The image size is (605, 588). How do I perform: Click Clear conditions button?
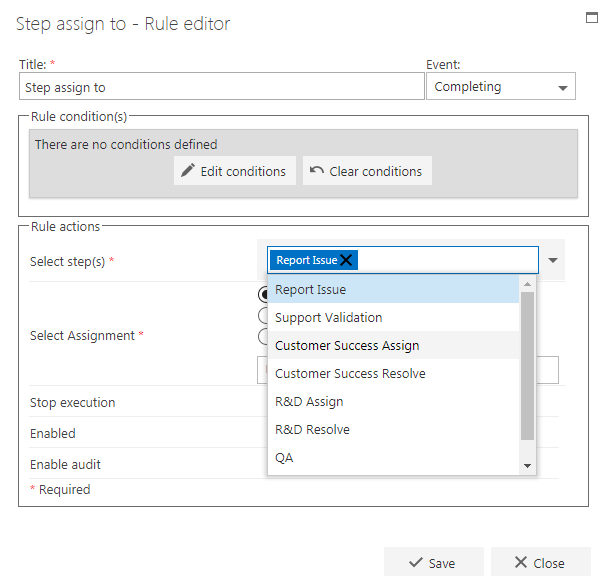[x=367, y=171]
